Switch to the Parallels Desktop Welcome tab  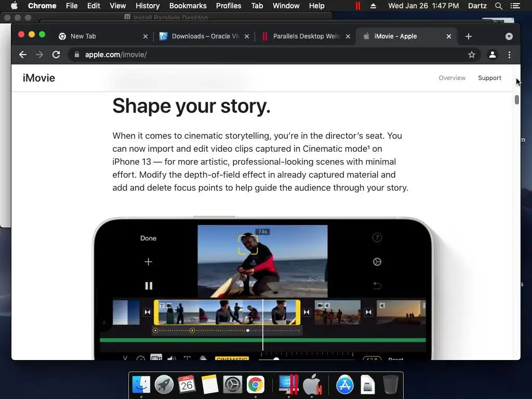pyautogui.click(x=306, y=36)
